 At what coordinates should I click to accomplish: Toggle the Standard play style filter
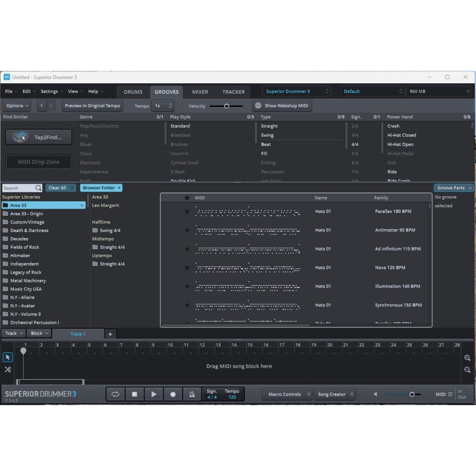click(180, 126)
